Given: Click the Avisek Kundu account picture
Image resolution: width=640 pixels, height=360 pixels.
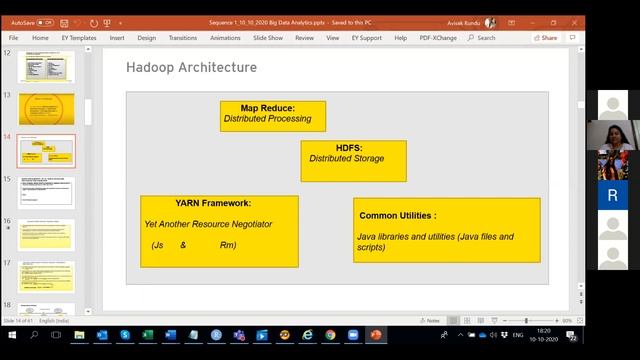Looking at the screenshot, I should 490,23.
